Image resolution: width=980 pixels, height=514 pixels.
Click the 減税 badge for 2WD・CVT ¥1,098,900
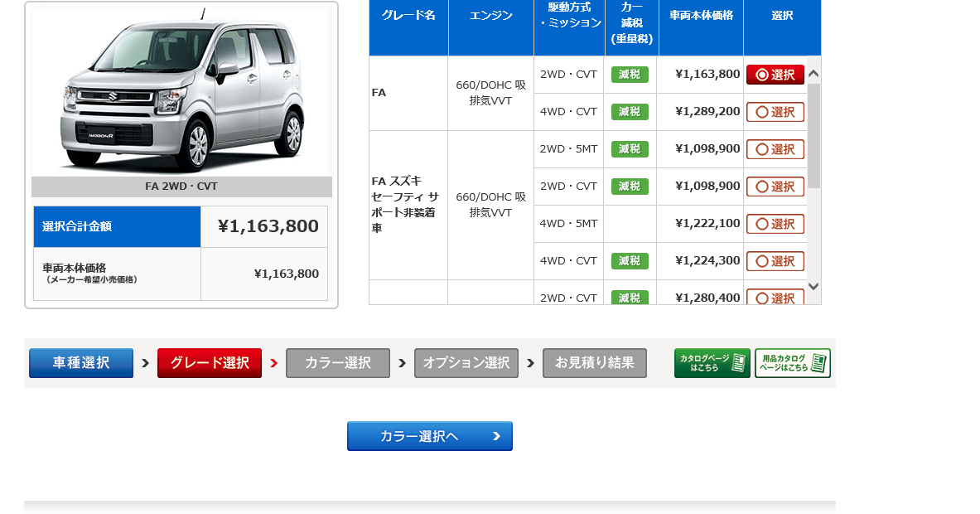[630, 187]
